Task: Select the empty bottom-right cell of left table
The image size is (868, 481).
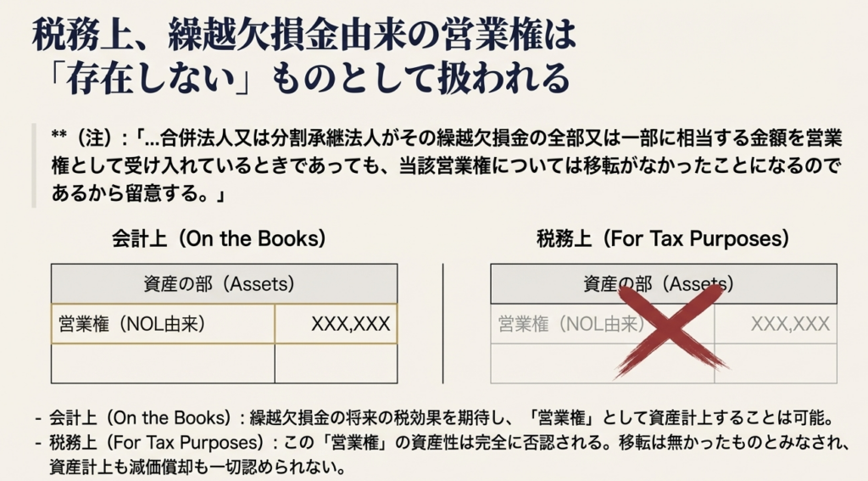Action: 336,363
